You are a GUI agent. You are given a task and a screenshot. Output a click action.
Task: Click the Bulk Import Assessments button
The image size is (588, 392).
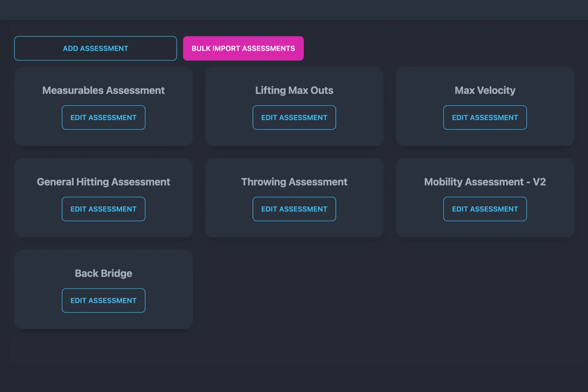[x=243, y=48]
